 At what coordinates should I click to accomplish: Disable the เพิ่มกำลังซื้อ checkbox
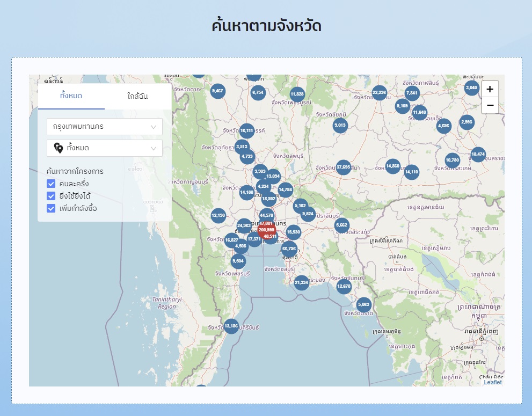(x=52, y=208)
